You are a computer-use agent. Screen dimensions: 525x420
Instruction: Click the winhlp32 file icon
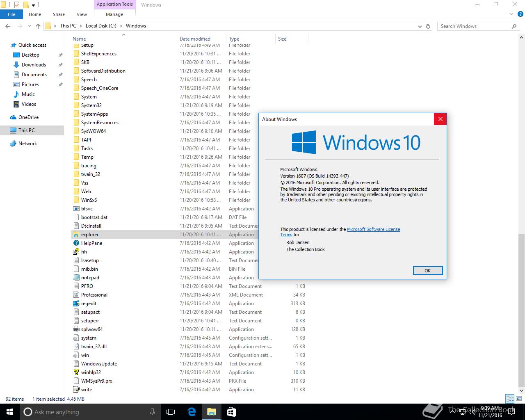coord(76,372)
